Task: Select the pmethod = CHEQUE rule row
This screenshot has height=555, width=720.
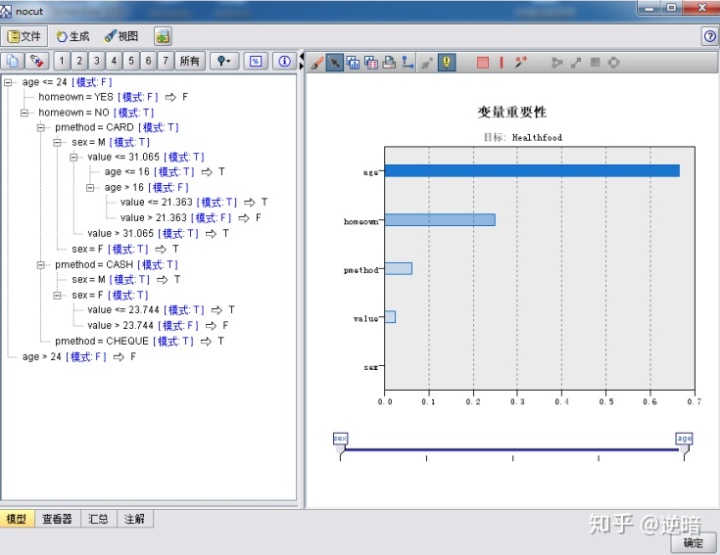Action: (140, 341)
